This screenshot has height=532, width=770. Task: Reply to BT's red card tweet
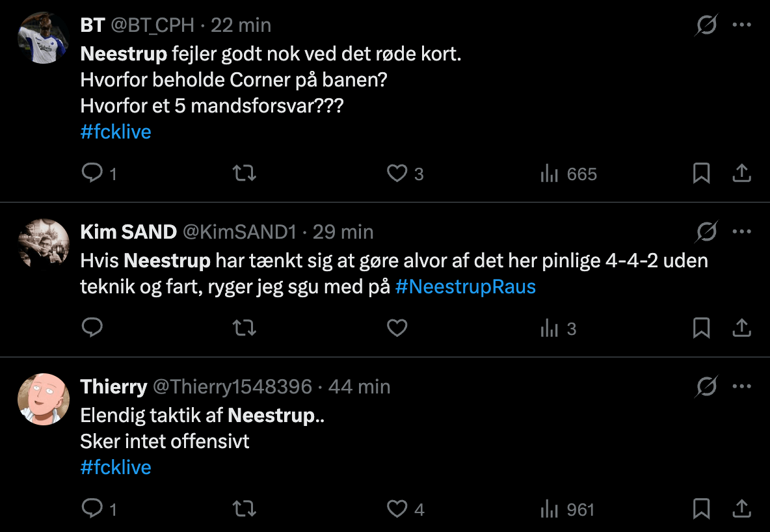point(92,174)
